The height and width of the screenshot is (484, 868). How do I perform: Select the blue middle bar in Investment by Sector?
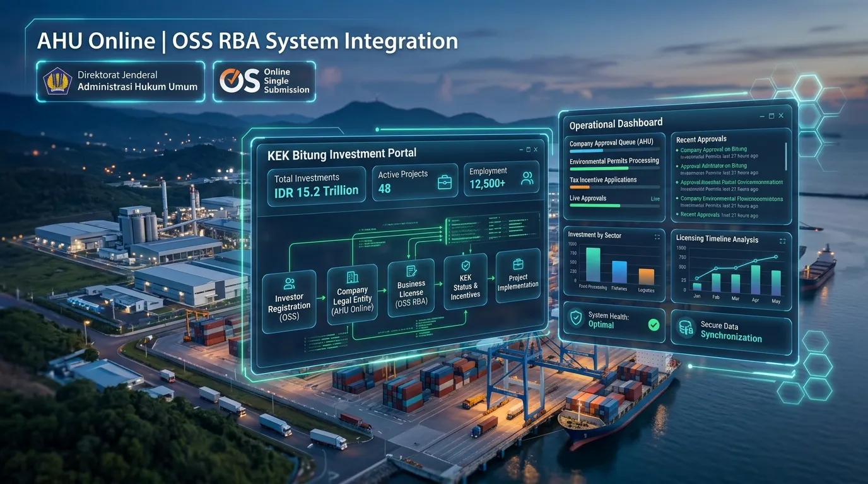pyautogui.click(x=619, y=272)
